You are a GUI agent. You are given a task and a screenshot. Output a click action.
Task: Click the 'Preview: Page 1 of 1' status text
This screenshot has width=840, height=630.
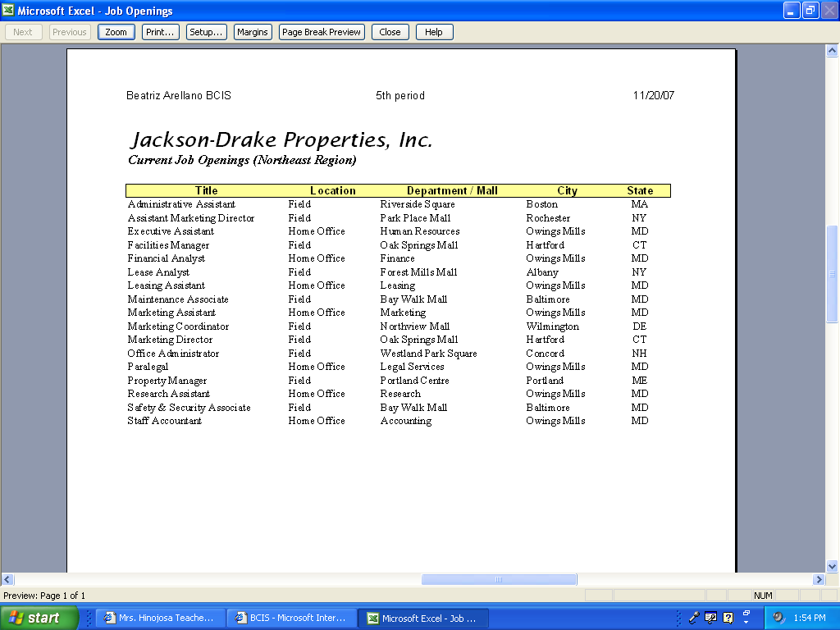[x=44, y=596]
